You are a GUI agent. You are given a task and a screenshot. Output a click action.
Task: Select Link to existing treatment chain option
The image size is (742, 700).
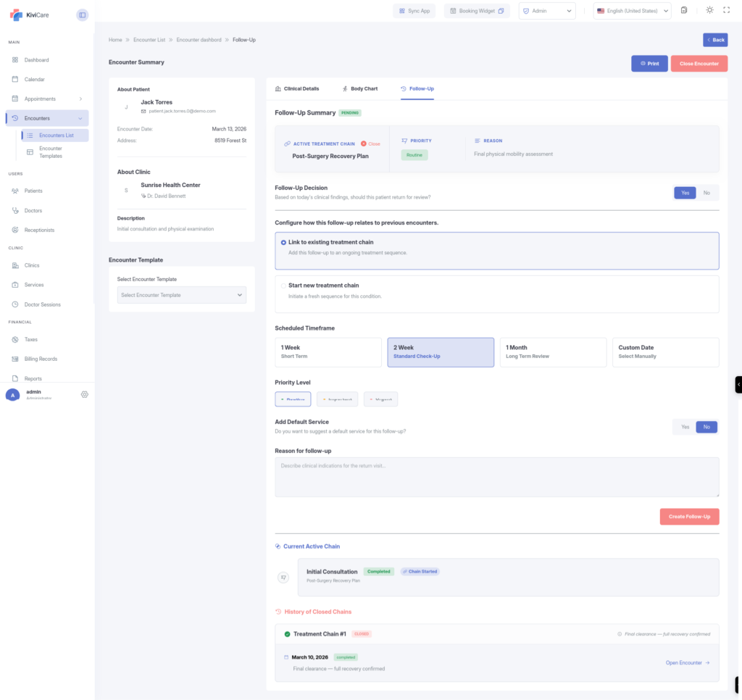(x=283, y=243)
